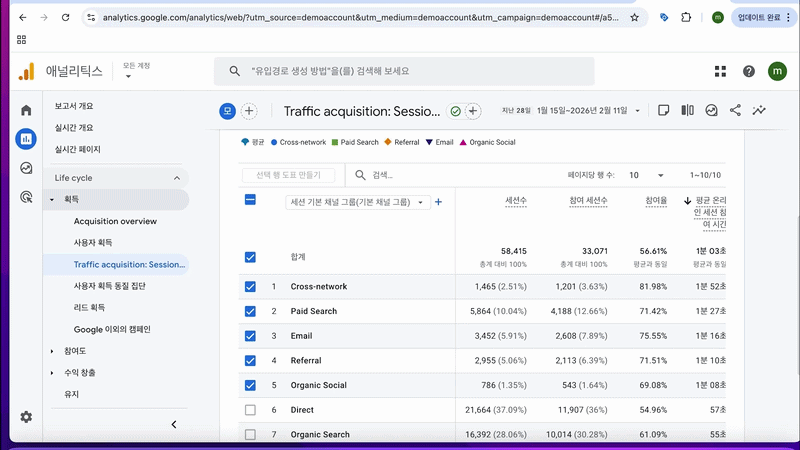Expand the 수익 창출 monetization group

click(x=52, y=373)
